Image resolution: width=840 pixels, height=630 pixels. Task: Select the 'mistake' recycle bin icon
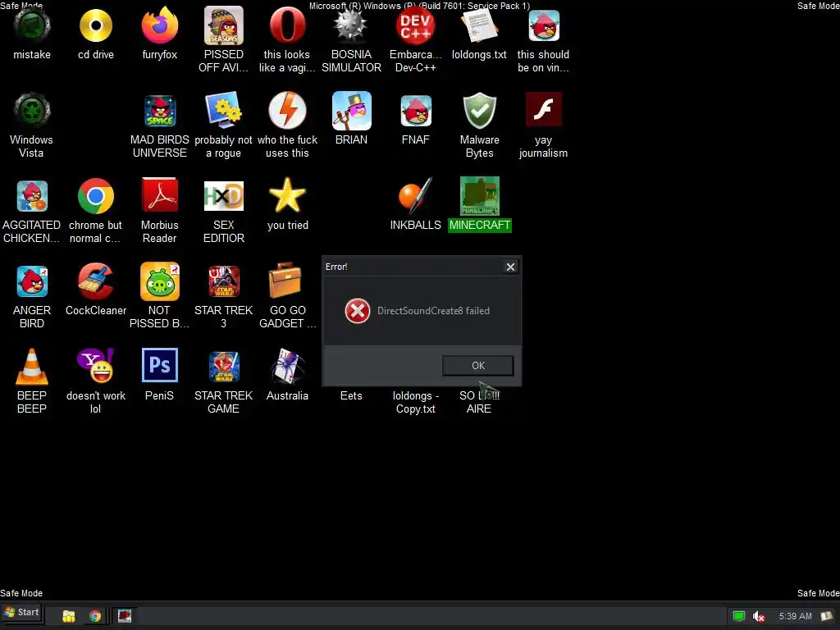[x=32, y=25]
